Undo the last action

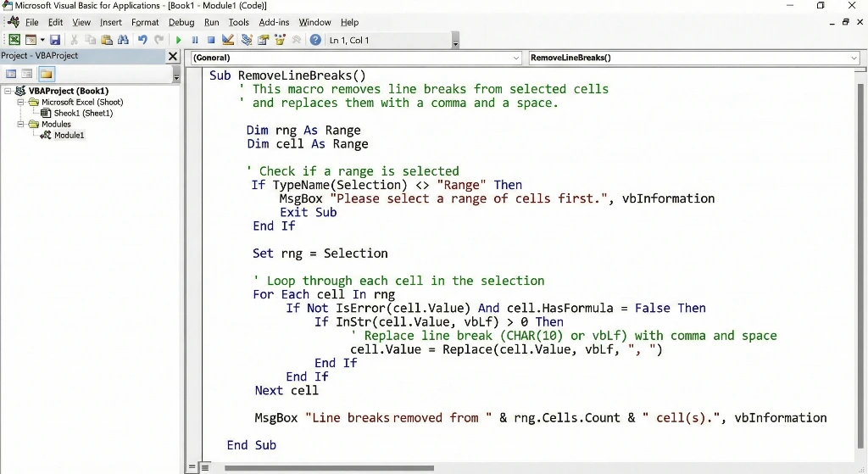coord(142,40)
